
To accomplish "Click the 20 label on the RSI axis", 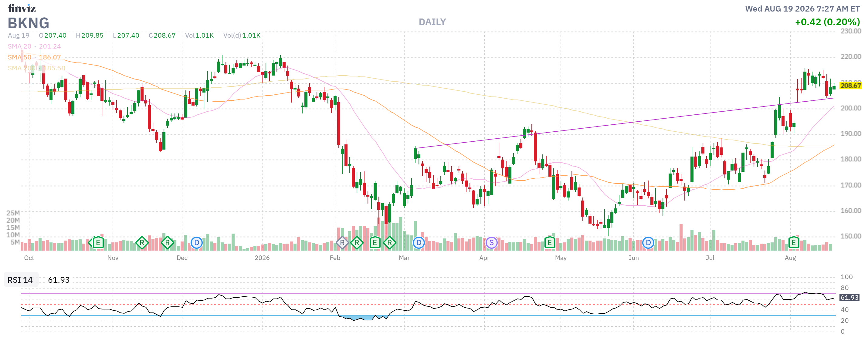I will (844, 321).
